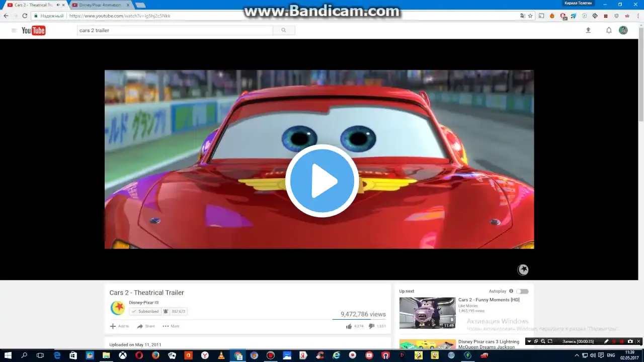Screen dimensions: 644x362
Task: Play the Cars 2 trailer video
Action: [x=322, y=181]
